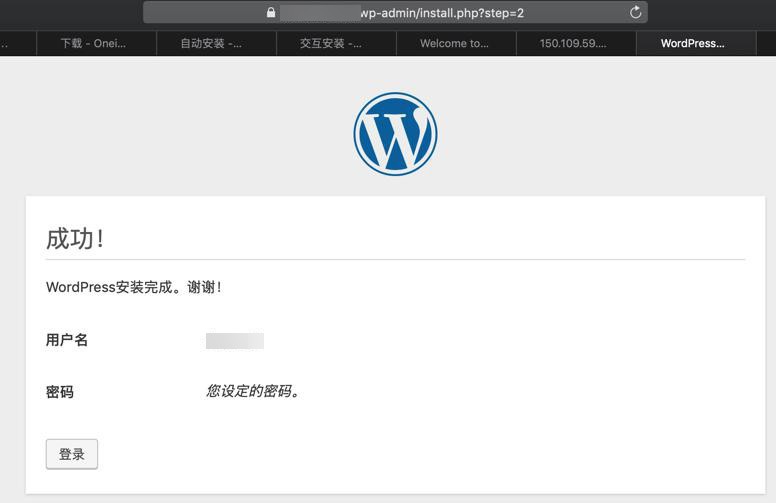Switch to the 下载 - Onei... tab

pyautogui.click(x=97, y=44)
